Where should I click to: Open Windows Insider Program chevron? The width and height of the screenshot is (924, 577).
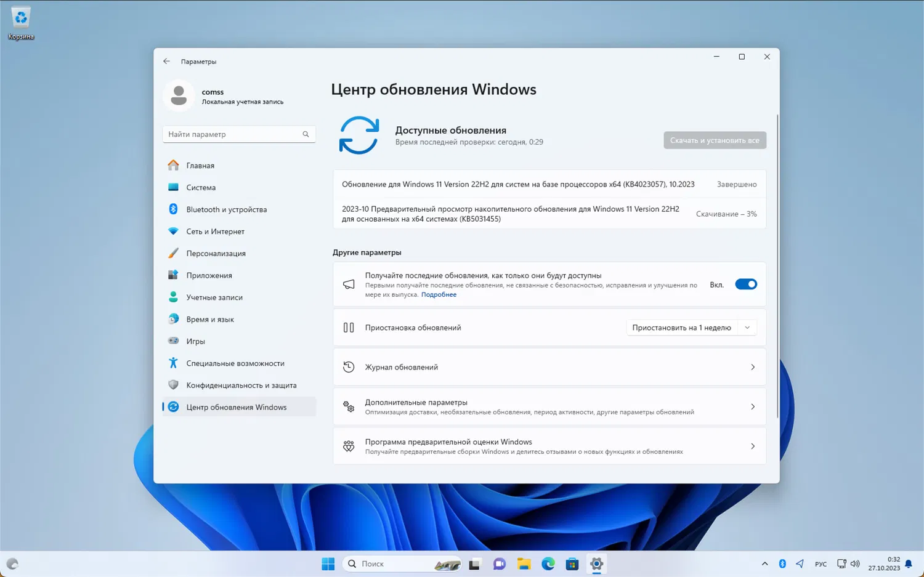(752, 446)
